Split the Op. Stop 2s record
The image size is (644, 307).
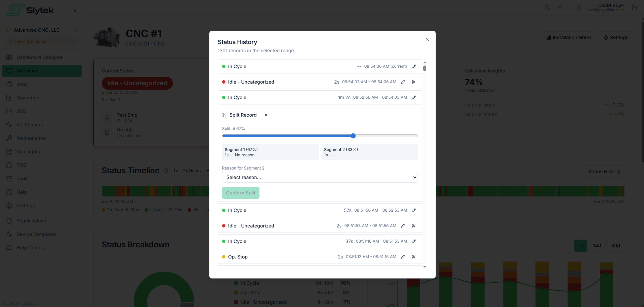(414, 257)
